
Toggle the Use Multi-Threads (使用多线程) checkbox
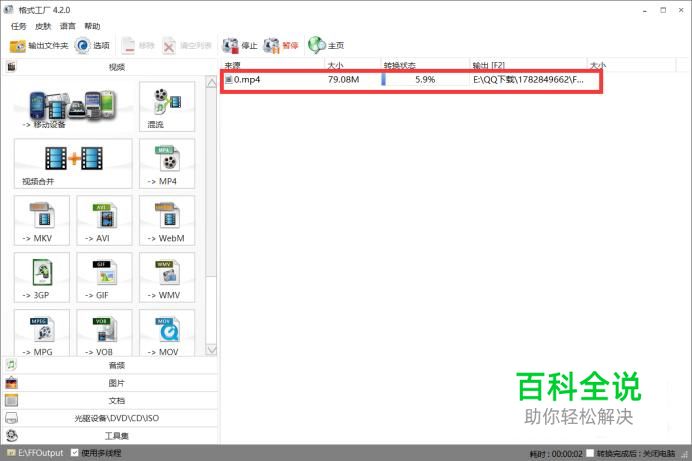coord(75,453)
